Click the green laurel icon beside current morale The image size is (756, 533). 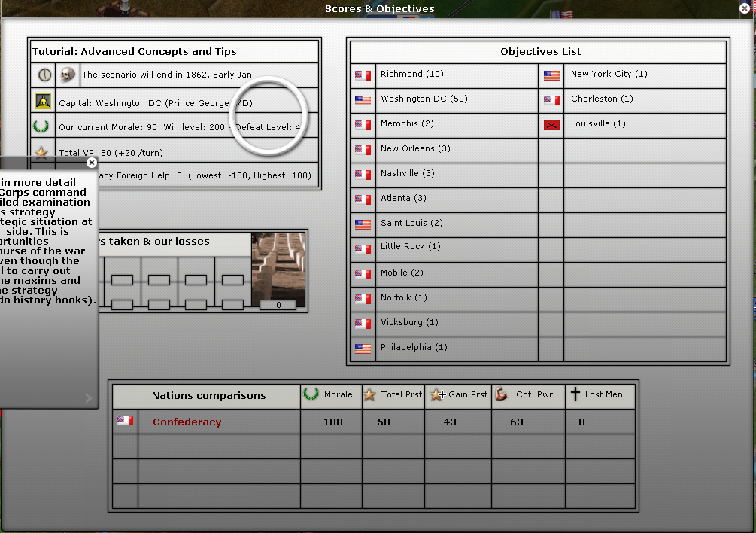(42, 126)
